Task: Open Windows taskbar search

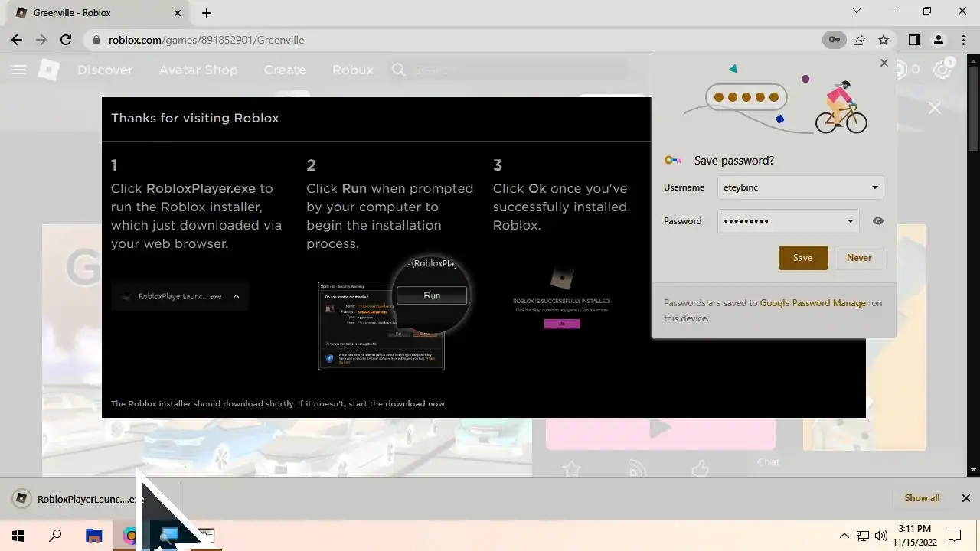Action: 55,536
